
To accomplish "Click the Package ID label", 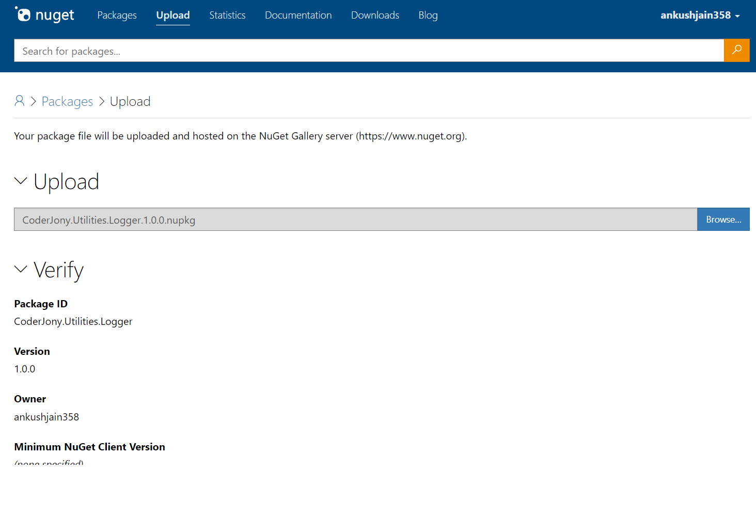I will 41,304.
